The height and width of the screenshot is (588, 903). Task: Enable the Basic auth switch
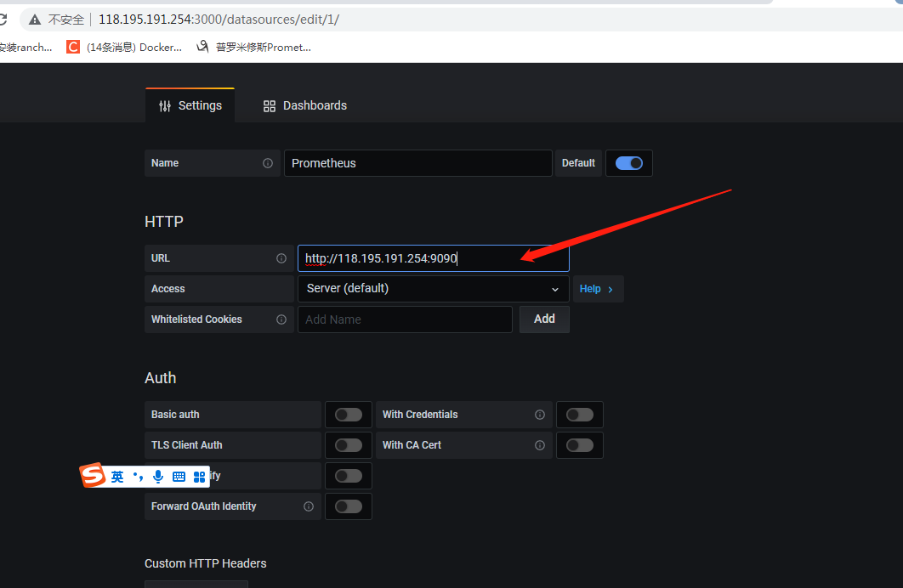coord(349,415)
